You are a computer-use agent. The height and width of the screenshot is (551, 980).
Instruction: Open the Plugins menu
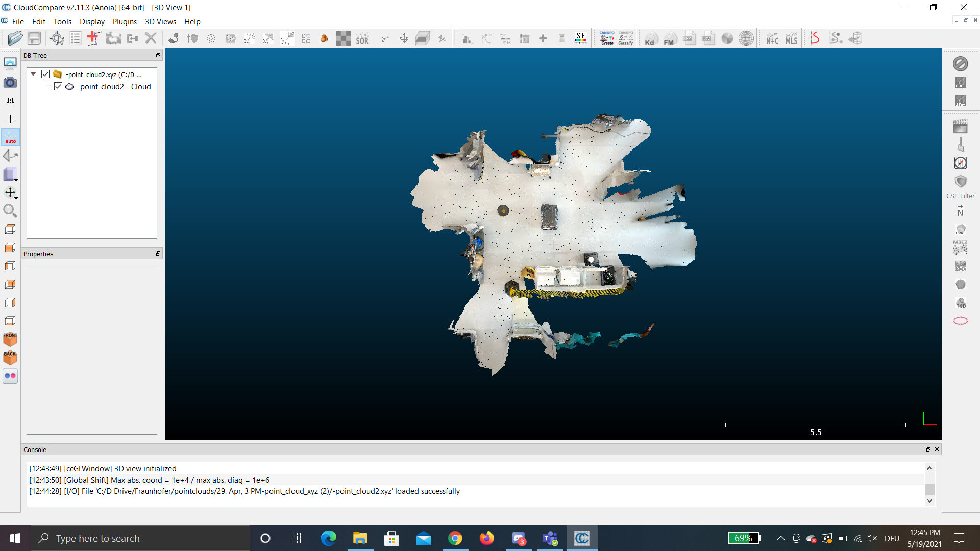[x=125, y=21]
